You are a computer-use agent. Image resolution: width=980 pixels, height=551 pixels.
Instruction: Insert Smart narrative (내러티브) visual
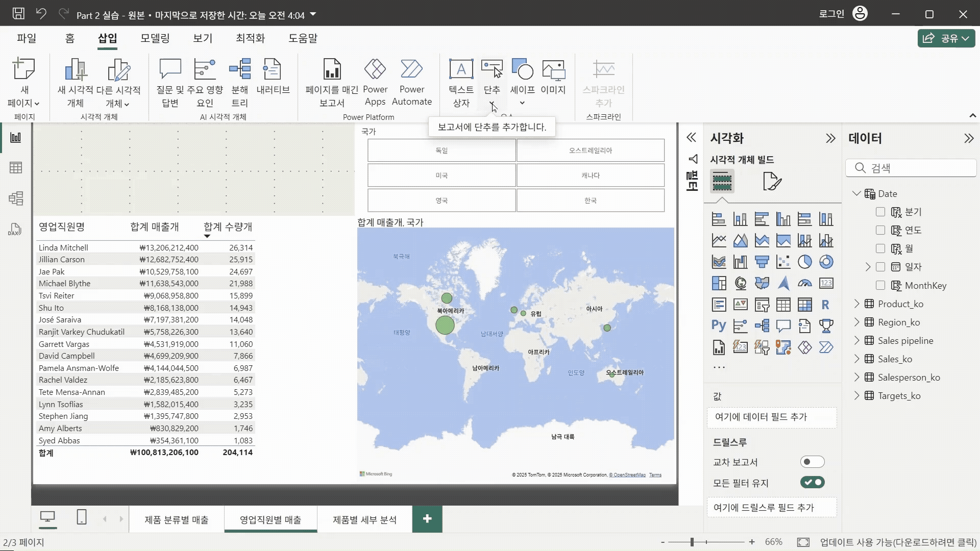click(x=273, y=77)
